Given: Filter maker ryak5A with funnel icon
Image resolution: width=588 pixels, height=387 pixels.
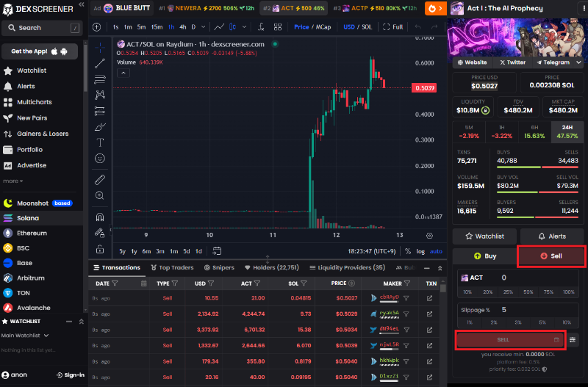Looking at the screenshot, I should coord(406,314).
